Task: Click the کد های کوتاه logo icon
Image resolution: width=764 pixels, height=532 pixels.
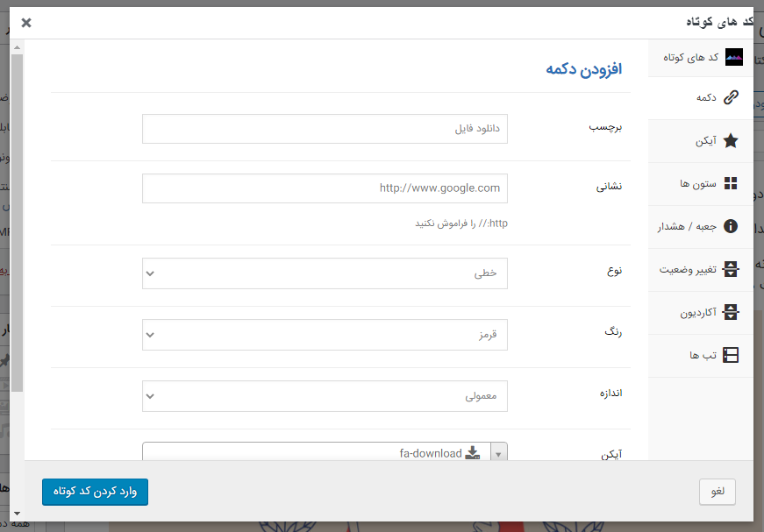Action: click(734, 57)
